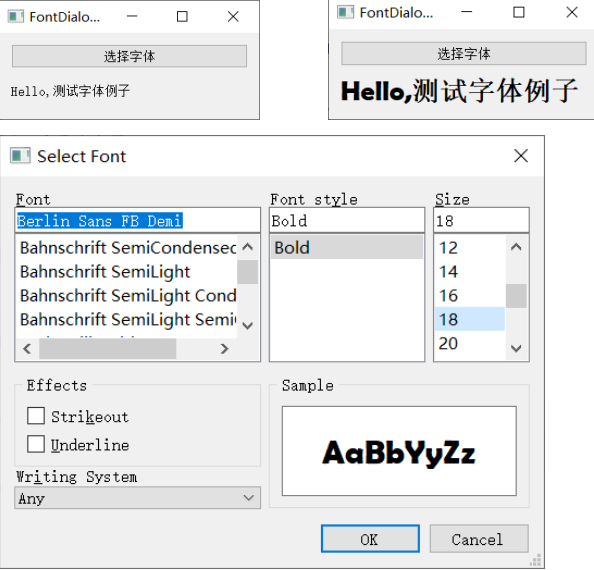Screen dimensions: 594x570
Task: Choose size 20
Action: 470,344
